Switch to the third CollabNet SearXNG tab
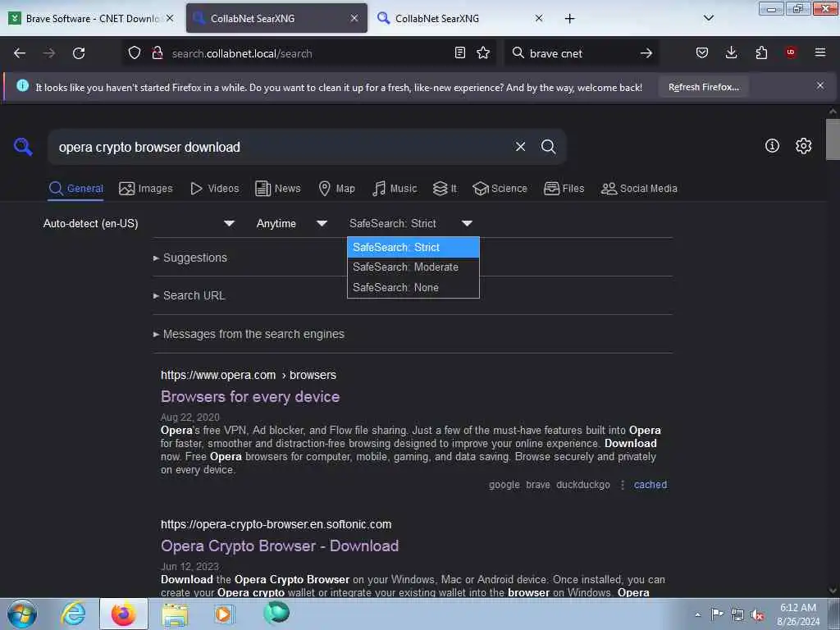 coord(461,18)
